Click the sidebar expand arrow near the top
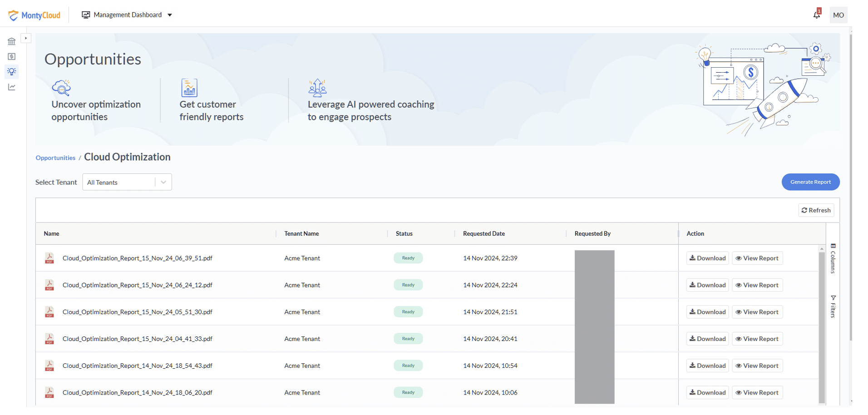Screen dimensions: 868x415 pos(26,38)
